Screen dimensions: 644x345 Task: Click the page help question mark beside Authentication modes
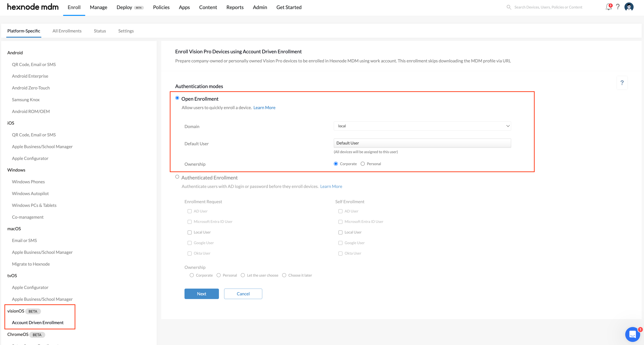coord(622,83)
